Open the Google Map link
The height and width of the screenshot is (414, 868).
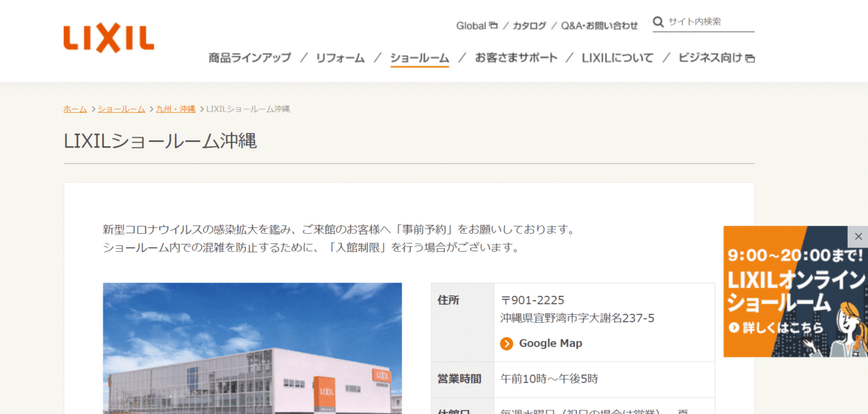coord(550,344)
